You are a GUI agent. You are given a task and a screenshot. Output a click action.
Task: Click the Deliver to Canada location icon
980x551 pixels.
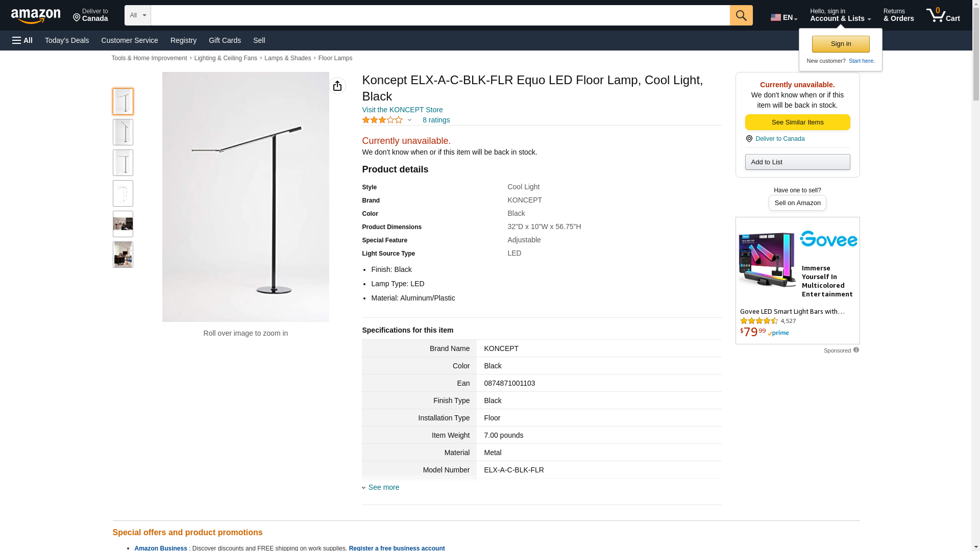pyautogui.click(x=749, y=139)
